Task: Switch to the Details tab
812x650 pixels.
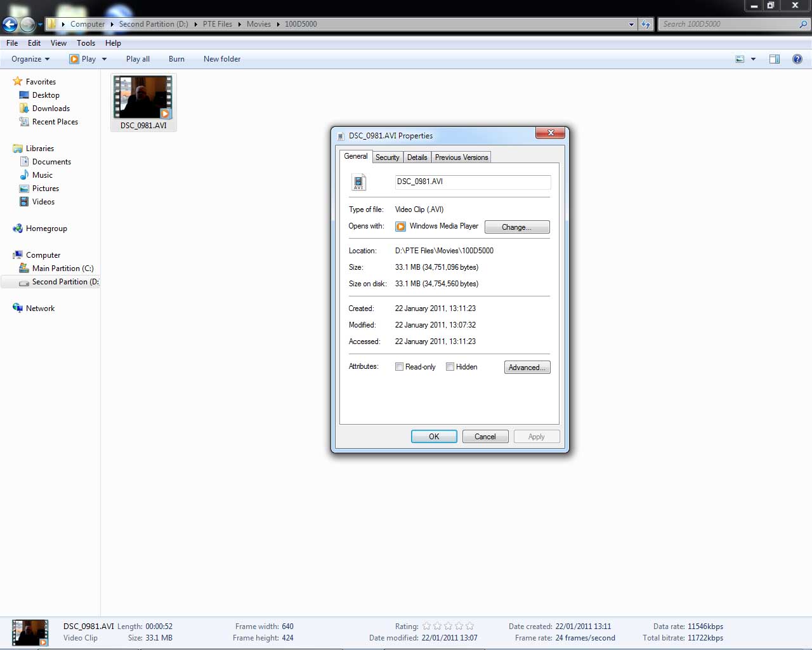Action: pos(417,157)
